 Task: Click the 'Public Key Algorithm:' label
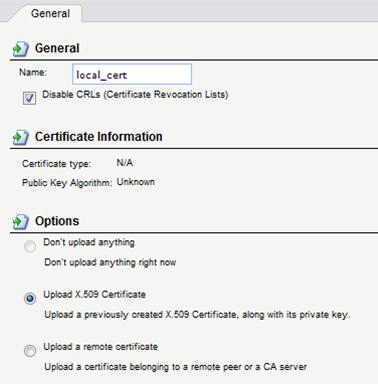pyautogui.click(x=67, y=183)
